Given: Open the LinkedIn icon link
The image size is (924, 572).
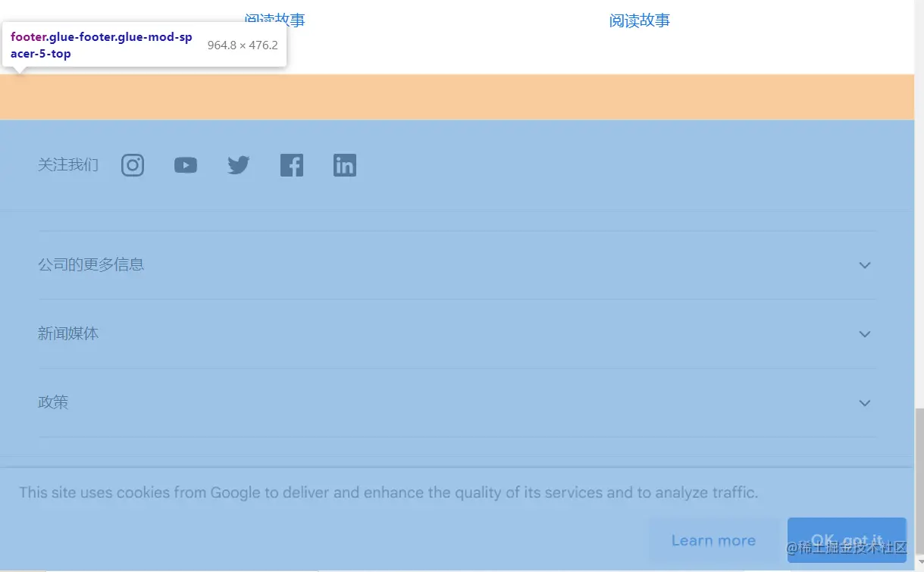Looking at the screenshot, I should click(x=345, y=165).
